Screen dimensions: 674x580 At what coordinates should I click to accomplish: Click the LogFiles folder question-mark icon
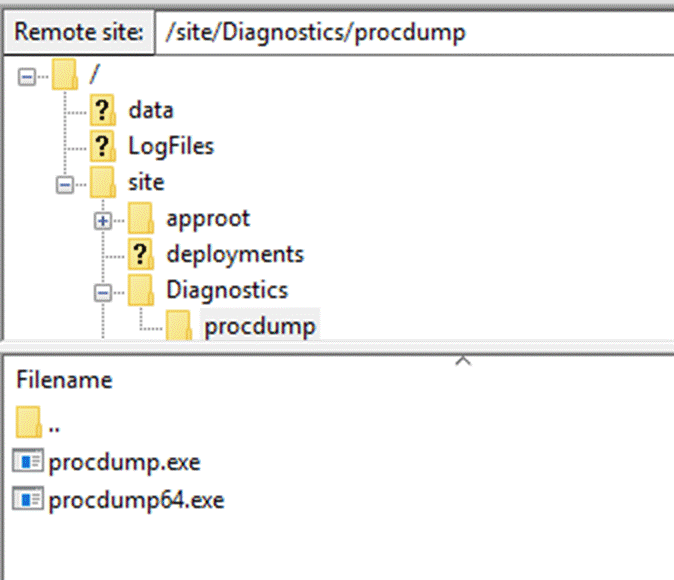[102, 146]
